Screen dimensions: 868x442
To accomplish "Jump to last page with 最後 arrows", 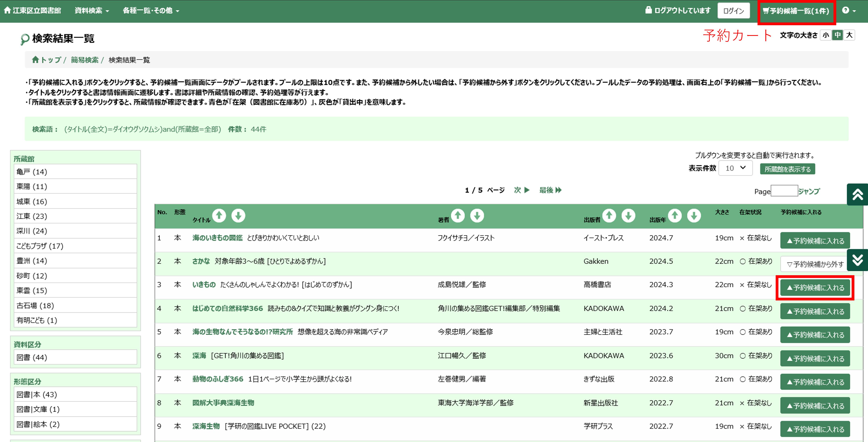I will pos(551,190).
